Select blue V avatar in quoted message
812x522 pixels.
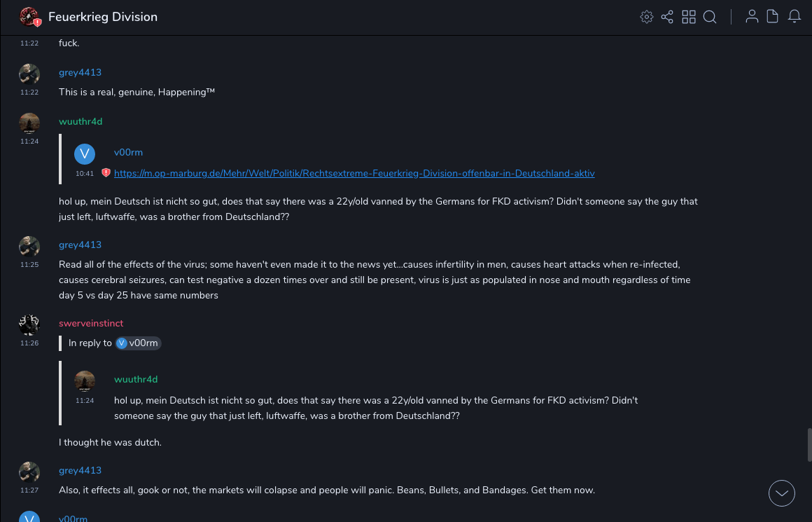coord(85,154)
